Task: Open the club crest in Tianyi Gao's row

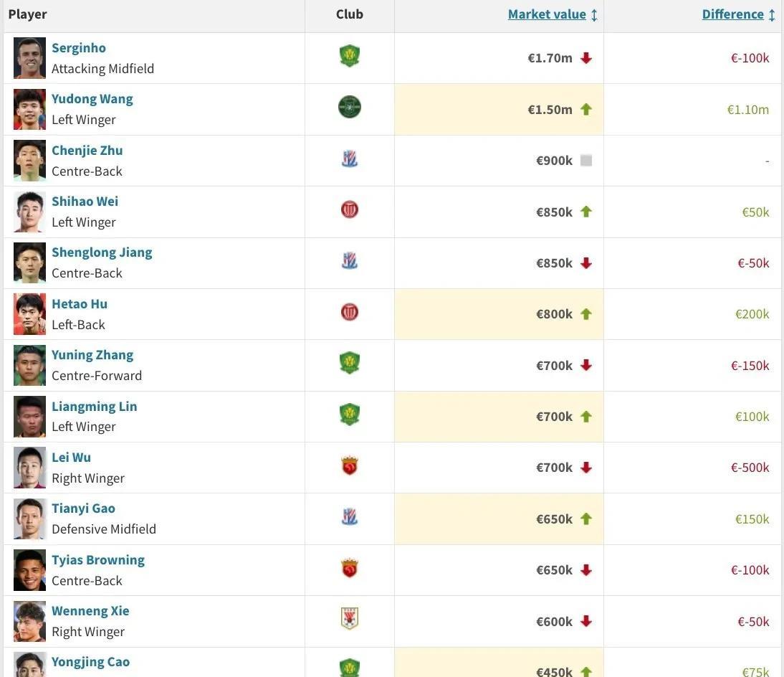Action: 350,517
